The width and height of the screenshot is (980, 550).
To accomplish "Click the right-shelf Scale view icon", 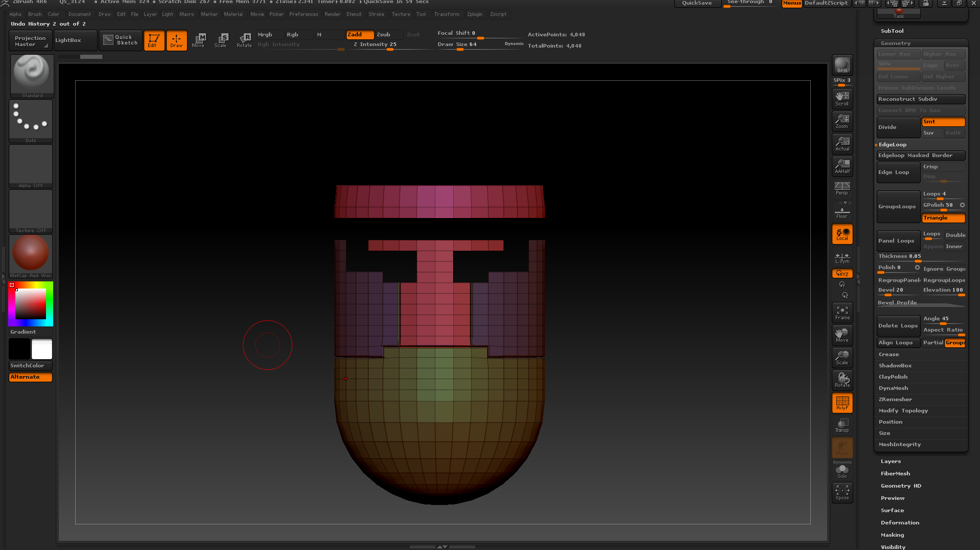I will click(842, 358).
